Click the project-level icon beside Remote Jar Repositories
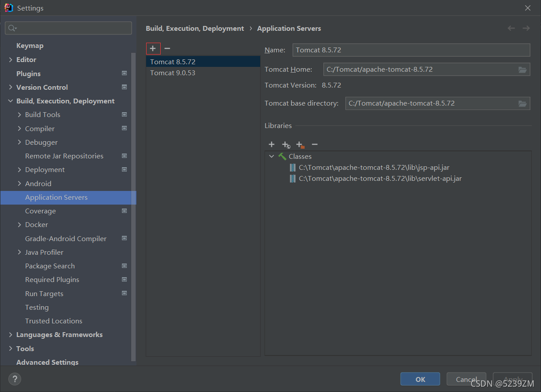Viewport: 541px width, 392px height. click(125, 156)
